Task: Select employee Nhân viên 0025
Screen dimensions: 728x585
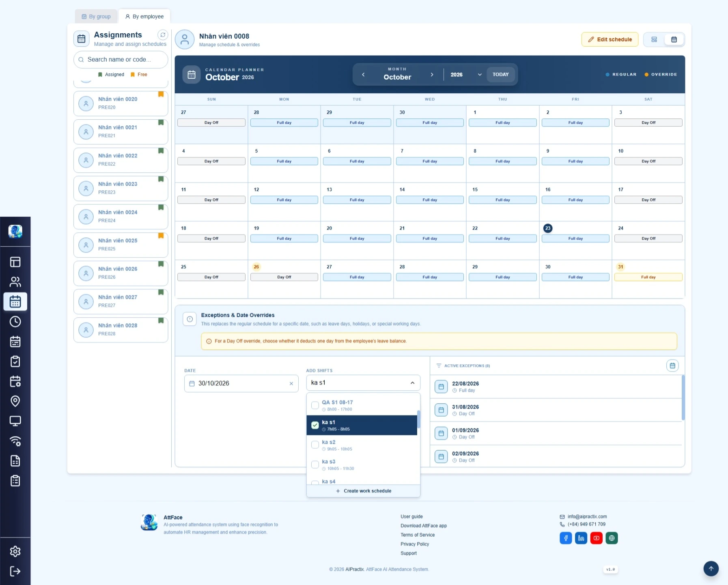Action: (121, 245)
